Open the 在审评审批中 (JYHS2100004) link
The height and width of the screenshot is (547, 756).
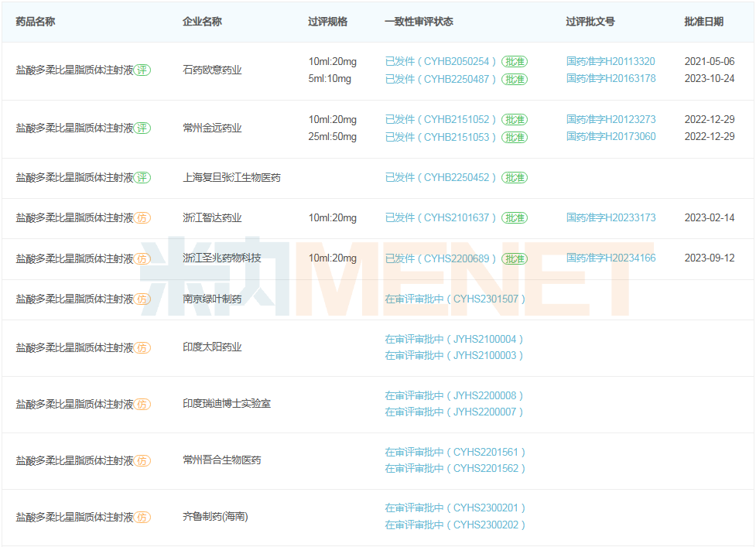point(454,339)
